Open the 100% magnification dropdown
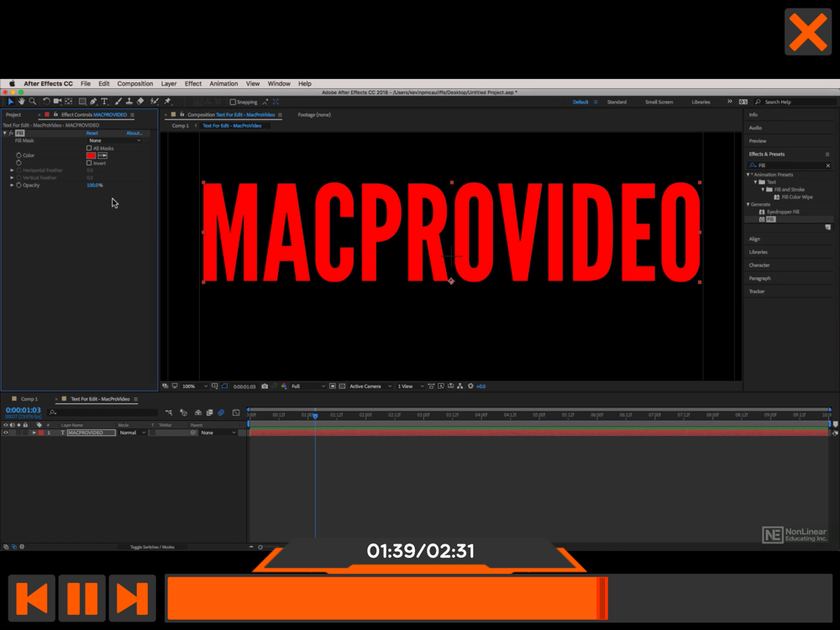 pyautogui.click(x=195, y=386)
